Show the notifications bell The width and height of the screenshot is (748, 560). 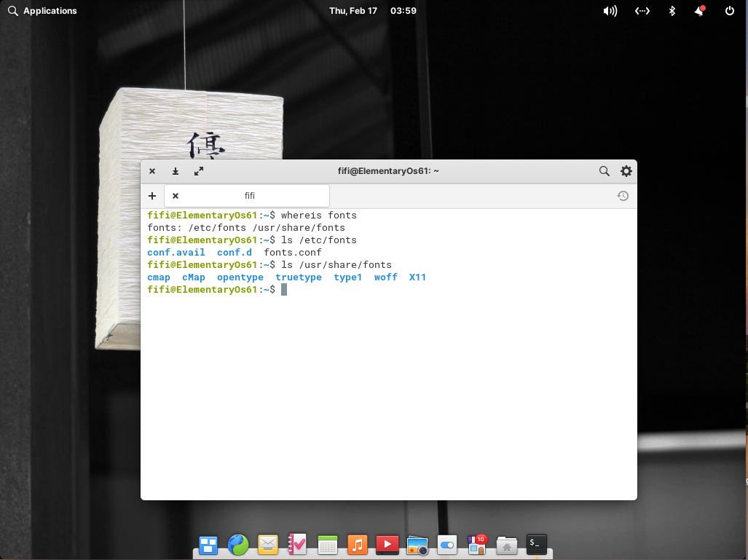pos(699,11)
